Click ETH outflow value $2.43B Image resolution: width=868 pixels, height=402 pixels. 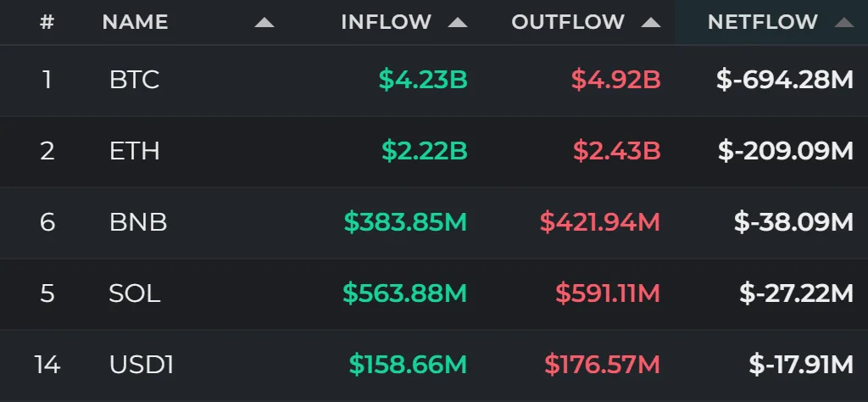tap(617, 151)
